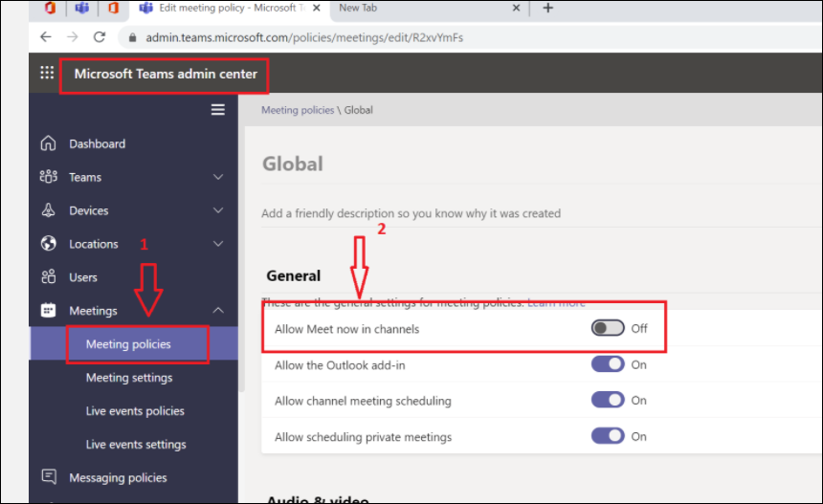Screen dimensions: 823x504
Task: Click the Meeting policies breadcrumb link
Action: [x=298, y=110]
